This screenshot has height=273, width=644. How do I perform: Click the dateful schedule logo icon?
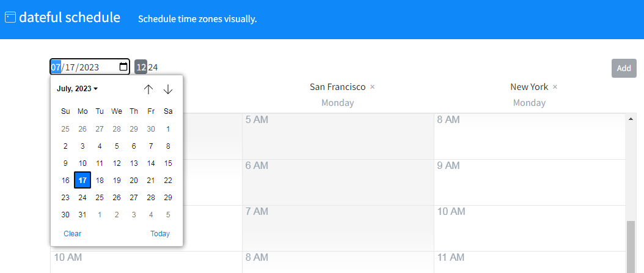10,17
